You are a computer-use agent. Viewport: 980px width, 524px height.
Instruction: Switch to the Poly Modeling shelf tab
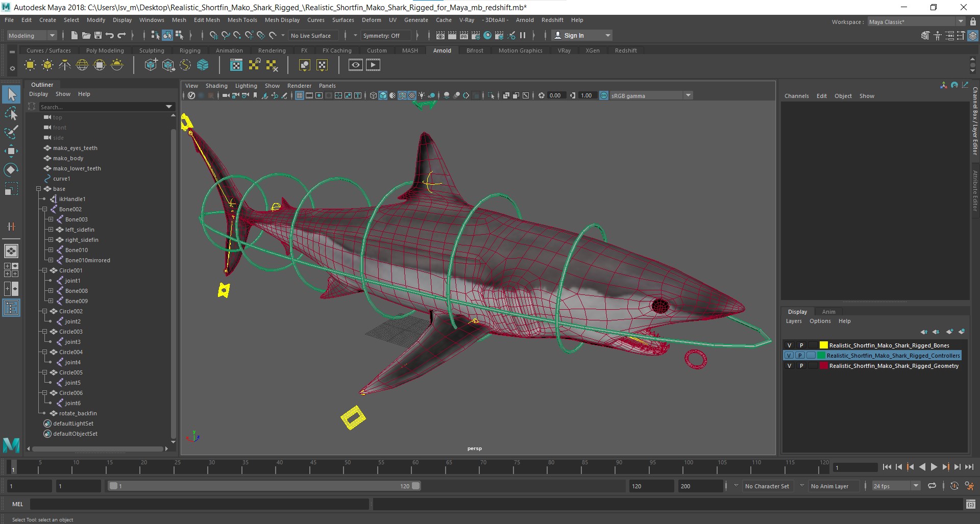click(105, 51)
